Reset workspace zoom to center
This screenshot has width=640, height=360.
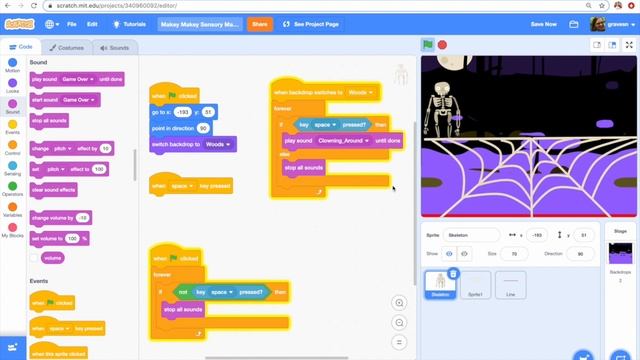click(399, 342)
